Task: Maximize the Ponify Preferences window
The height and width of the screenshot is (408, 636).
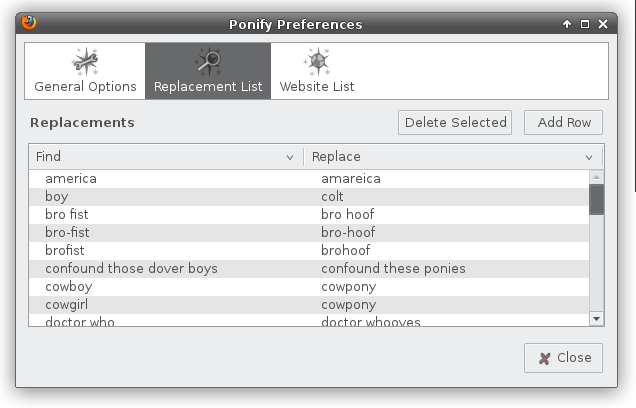Action: tap(585, 23)
